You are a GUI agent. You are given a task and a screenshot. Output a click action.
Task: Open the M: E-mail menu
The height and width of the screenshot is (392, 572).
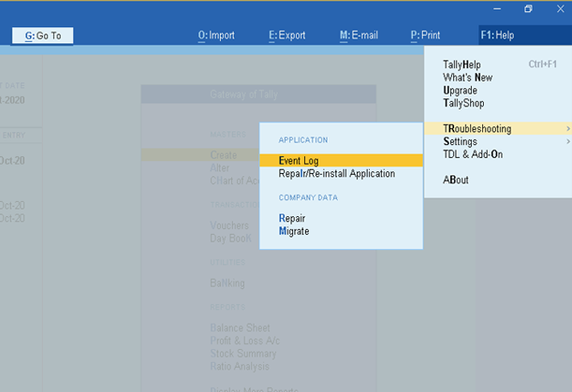[359, 36]
